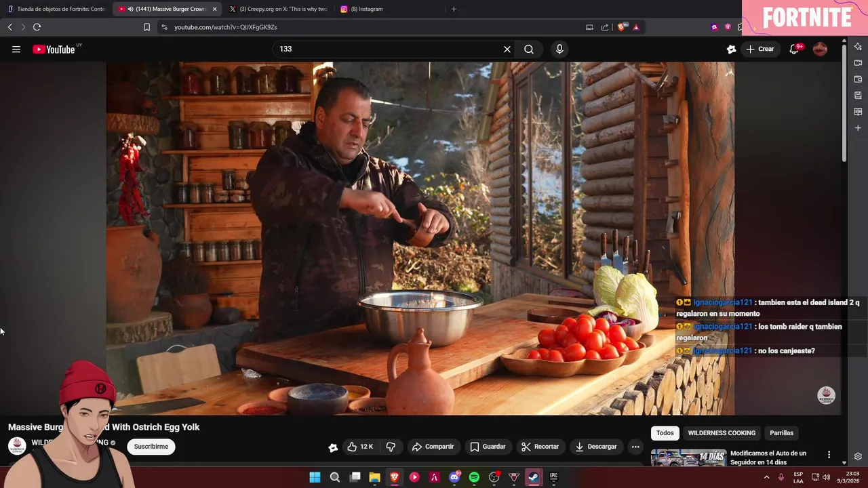This screenshot has height=488, width=868.
Task: Open Spotify from the taskbar
Action: [474, 477]
